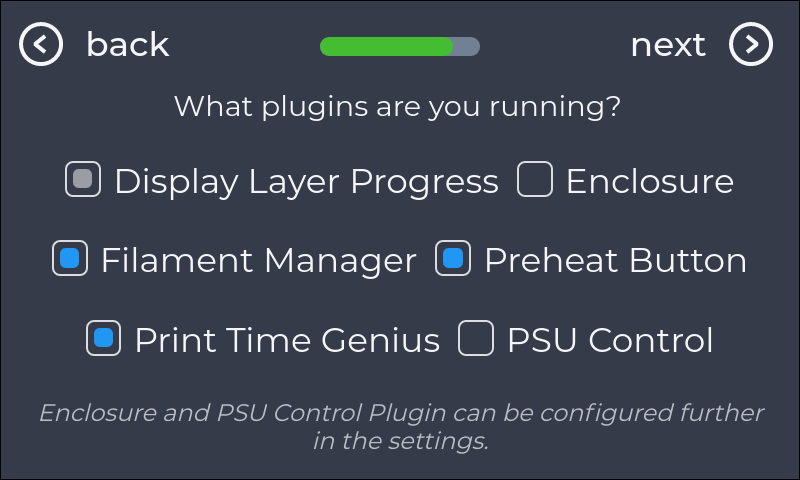Uncheck the Filament Manager checkbox
This screenshot has height=480, width=800.
click(x=70, y=260)
